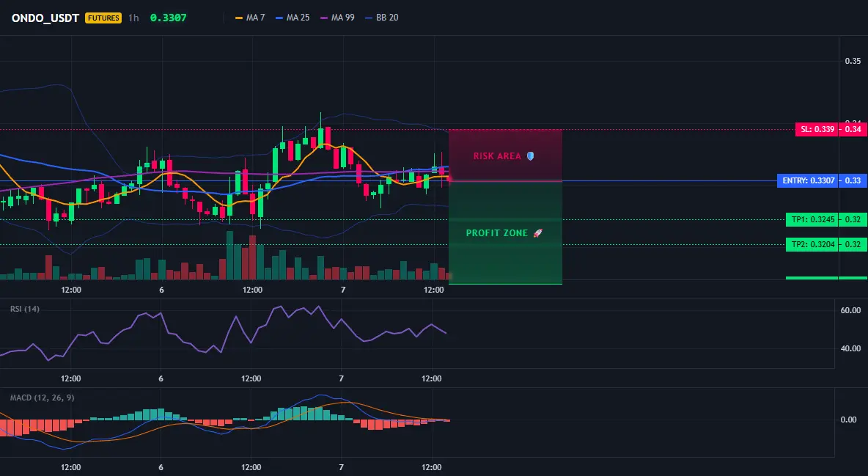
Task: Click the FUTURES badge
Action: pos(103,18)
